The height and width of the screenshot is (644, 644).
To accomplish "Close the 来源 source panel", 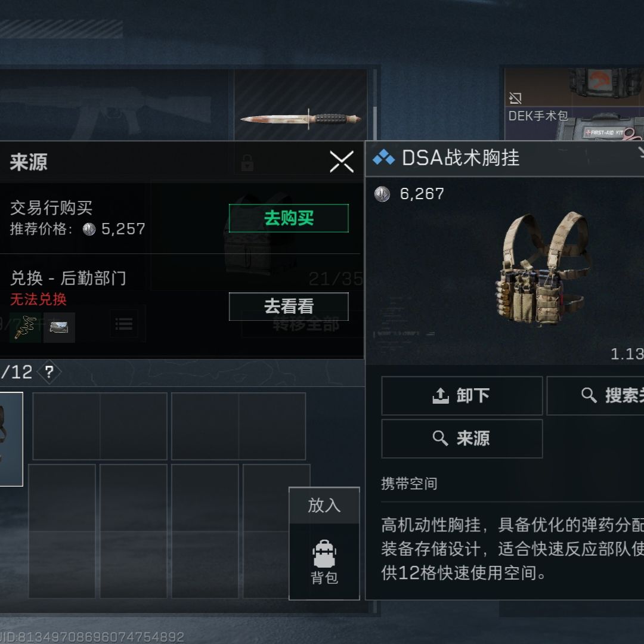I will pyautogui.click(x=342, y=162).
